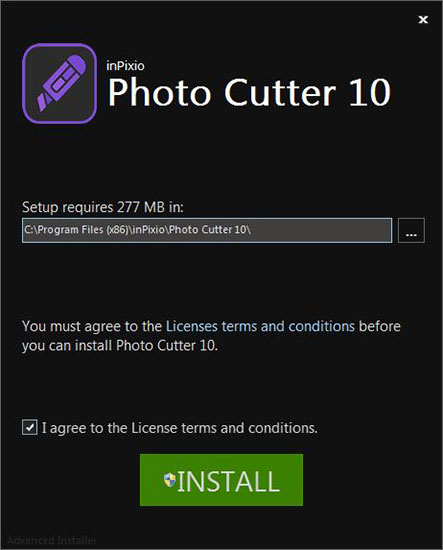Viewport: 443px width, 550px height.
Task: Click the purple cutter knife app logo
Action: coord(59,83)
